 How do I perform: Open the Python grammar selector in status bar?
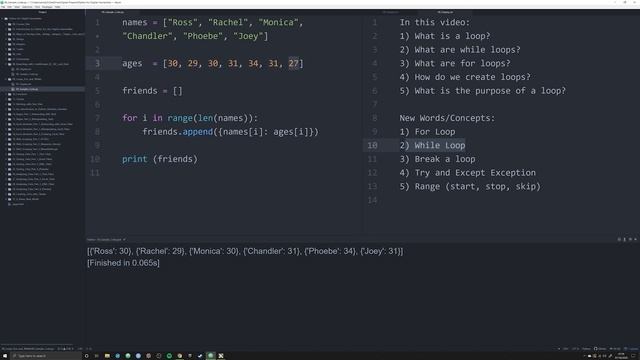click(x=586, y=349)
